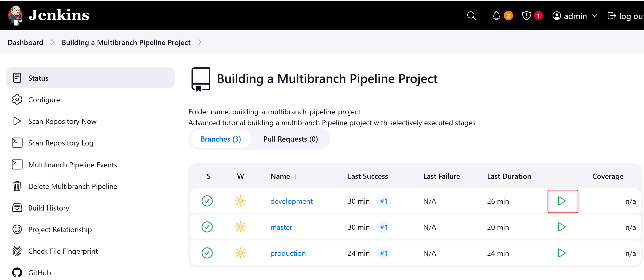Open Configure in the sidebar
Screen dimensions: 644x280
click(x=90, y=99)
